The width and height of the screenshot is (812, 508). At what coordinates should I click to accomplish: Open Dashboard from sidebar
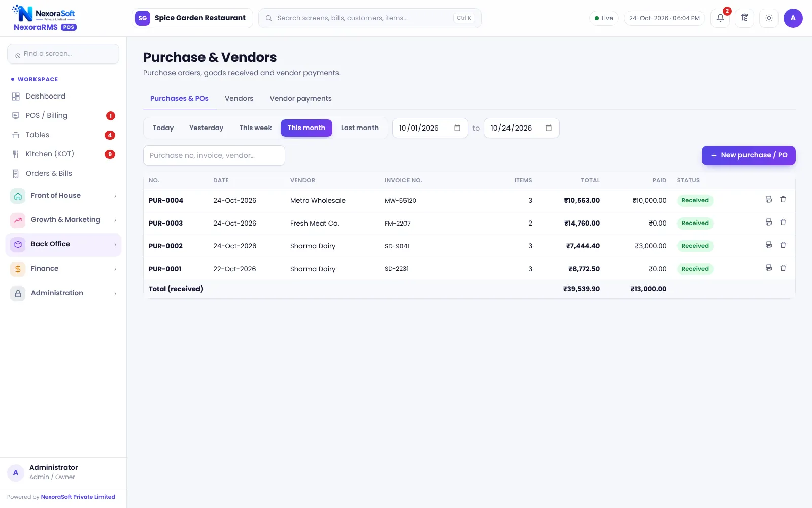(63, 97)
